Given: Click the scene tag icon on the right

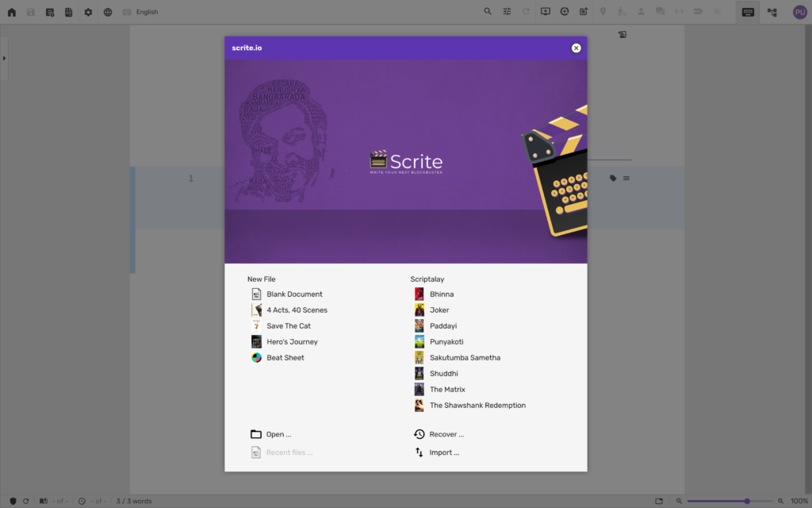Looking at the screenshot, I should (x=611, y=178).
